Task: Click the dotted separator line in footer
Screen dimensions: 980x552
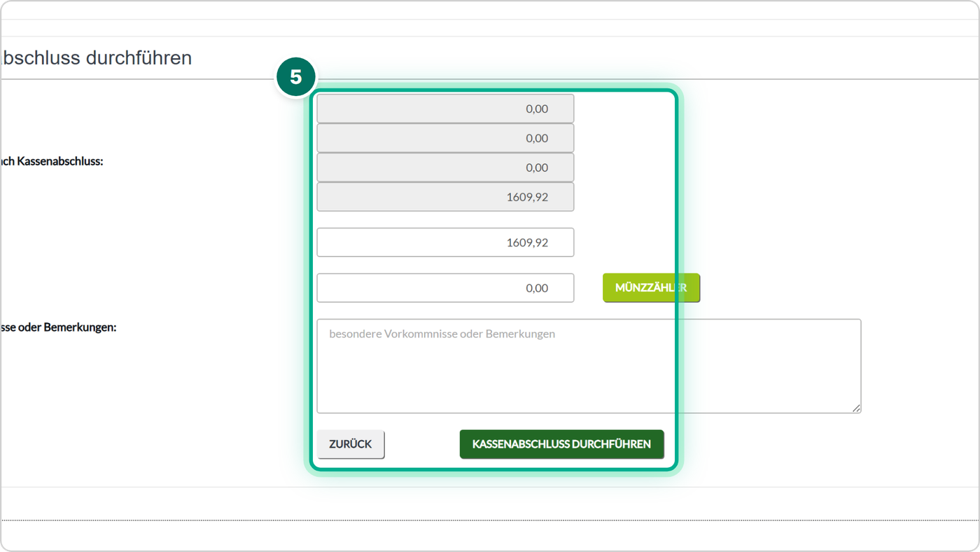Action: pyautogui.click(x=490, y=520)
